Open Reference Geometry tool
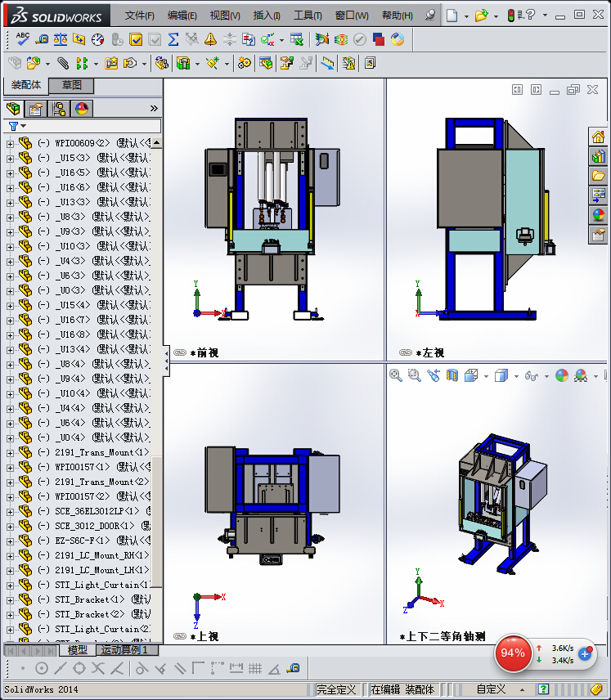 tap(213, 64)
